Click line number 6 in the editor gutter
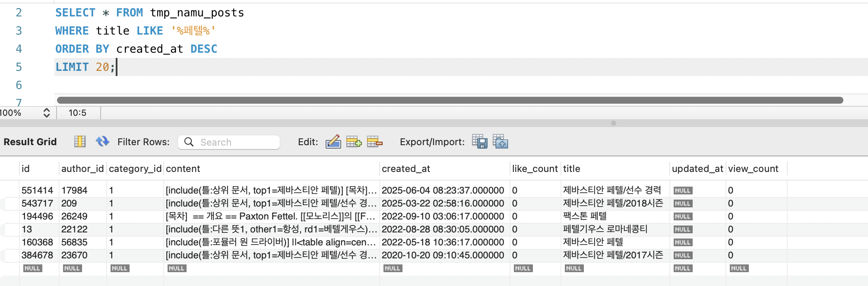868x286 pixels. (x=19, y=85)
